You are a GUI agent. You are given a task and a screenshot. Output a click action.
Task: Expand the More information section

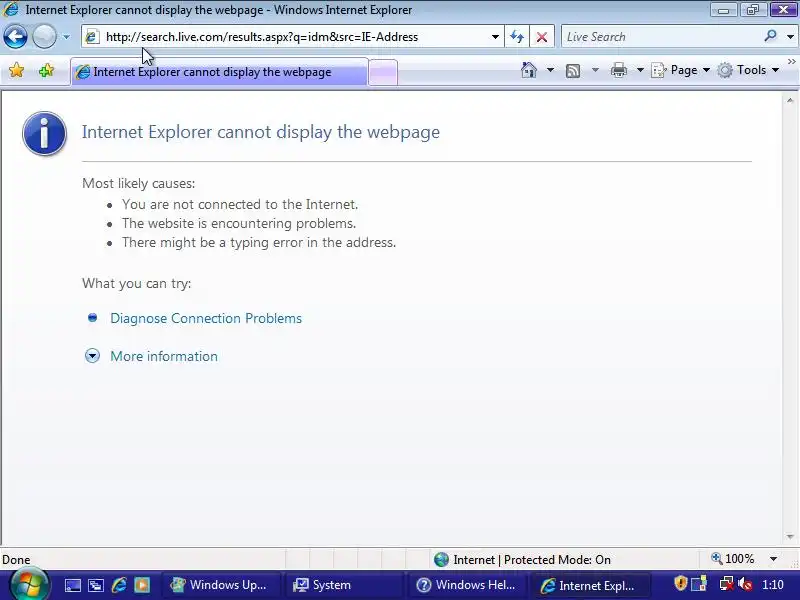point(92,356)
